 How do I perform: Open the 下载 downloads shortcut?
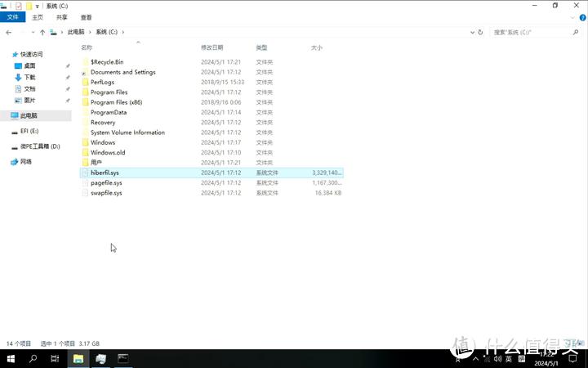point(29,77)
